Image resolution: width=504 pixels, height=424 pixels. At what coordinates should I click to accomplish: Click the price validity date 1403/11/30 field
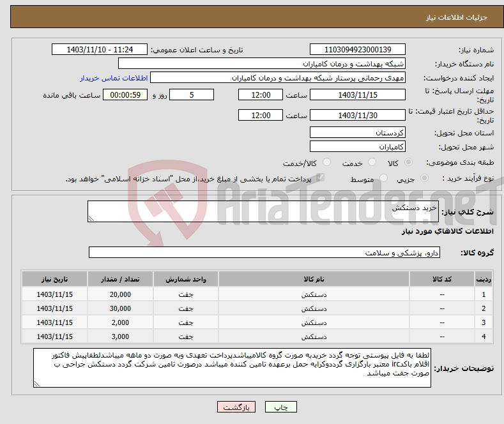358,115
